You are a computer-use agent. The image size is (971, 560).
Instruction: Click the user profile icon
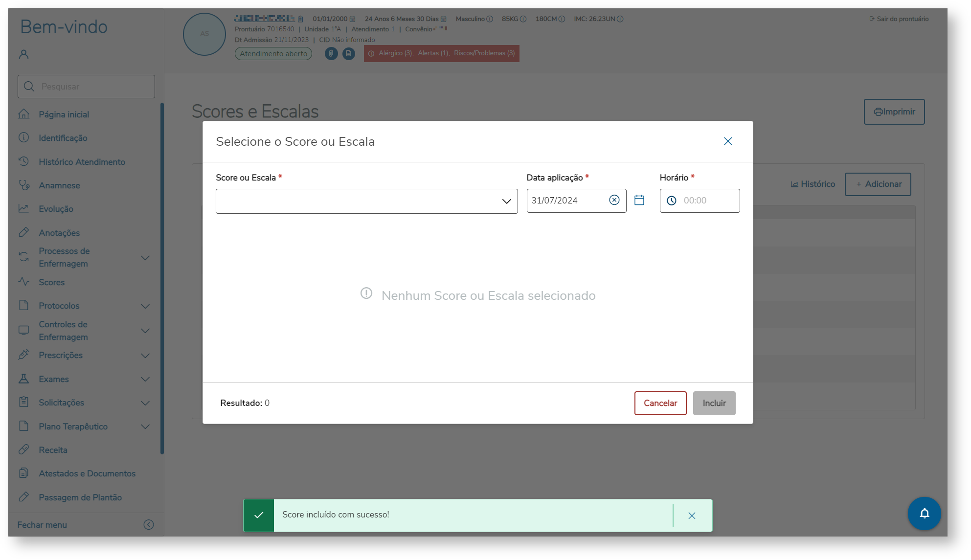(23, 54)
